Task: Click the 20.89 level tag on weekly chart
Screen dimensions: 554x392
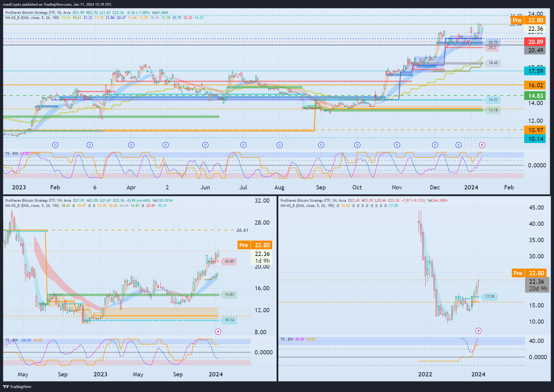Action: pos(229,261)
